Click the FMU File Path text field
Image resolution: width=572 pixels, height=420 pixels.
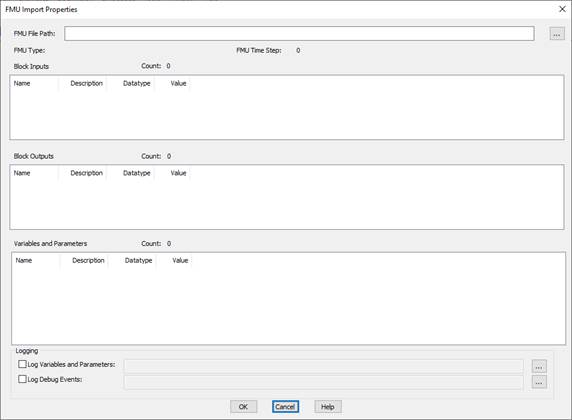pos(299,34)
